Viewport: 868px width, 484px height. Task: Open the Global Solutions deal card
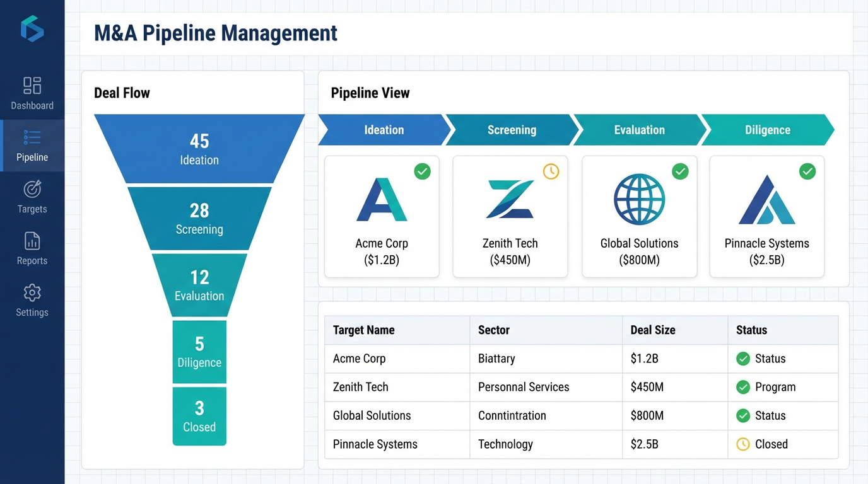coord(639,216)
